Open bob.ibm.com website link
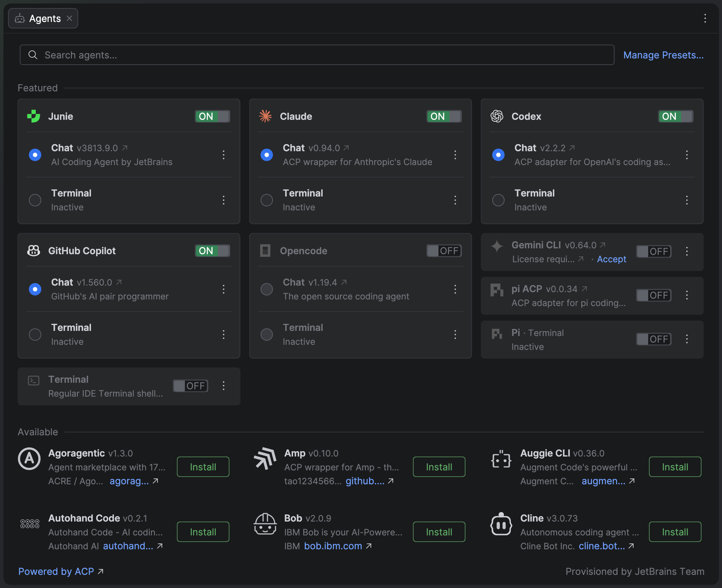This screenshot has height=588, width=722. click(338, 546)
